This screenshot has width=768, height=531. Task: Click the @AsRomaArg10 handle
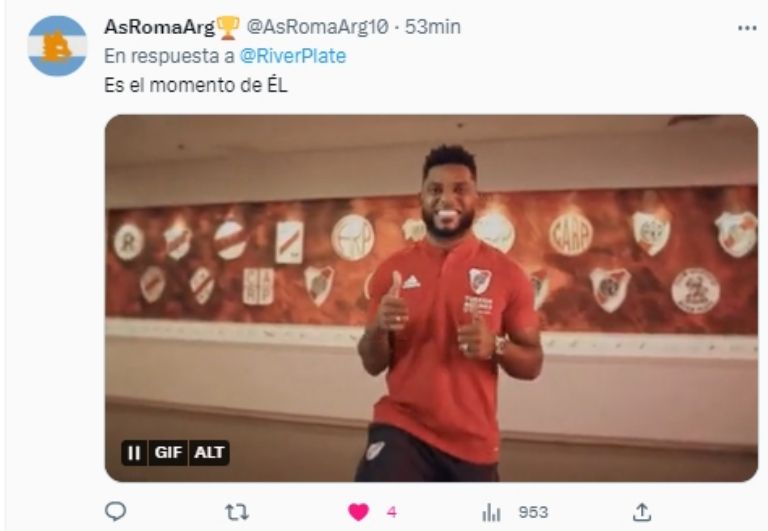[x=317, y=27]
